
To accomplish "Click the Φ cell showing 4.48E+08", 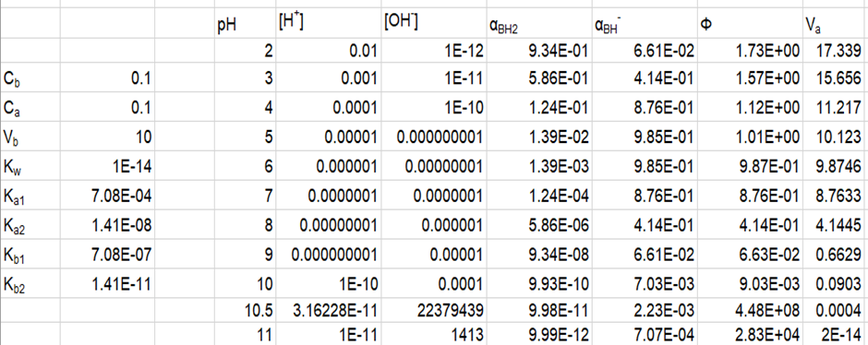I will [750, 311].
